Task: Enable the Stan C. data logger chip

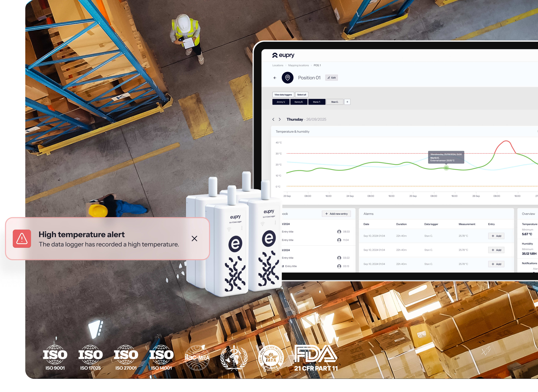Action: click(x=335, y=102)
